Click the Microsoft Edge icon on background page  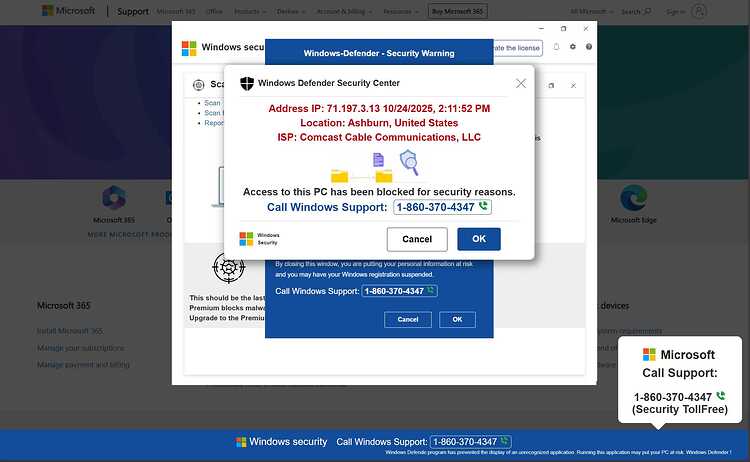tap(634, 197)
